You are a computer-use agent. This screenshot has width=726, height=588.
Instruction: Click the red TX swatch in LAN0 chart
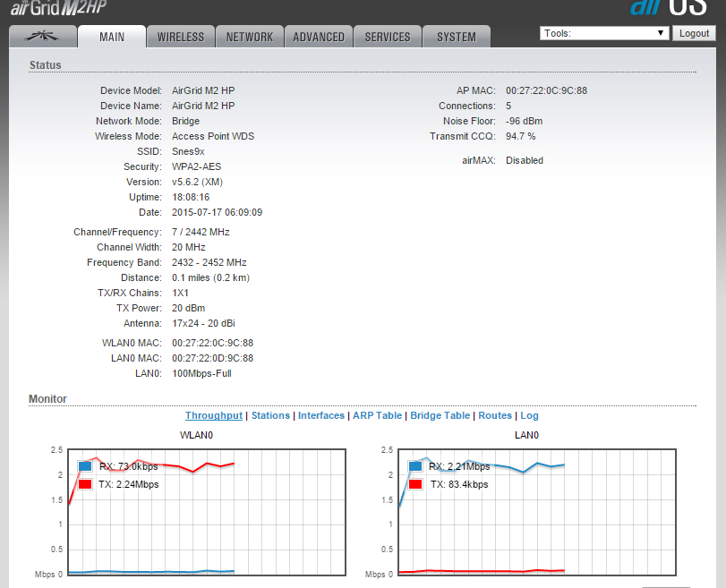pos(415,484)
